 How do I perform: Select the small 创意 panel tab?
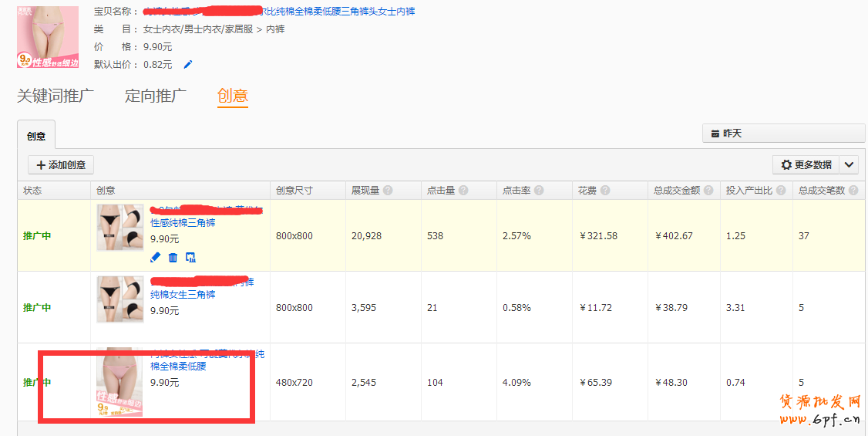coord(36,137)
